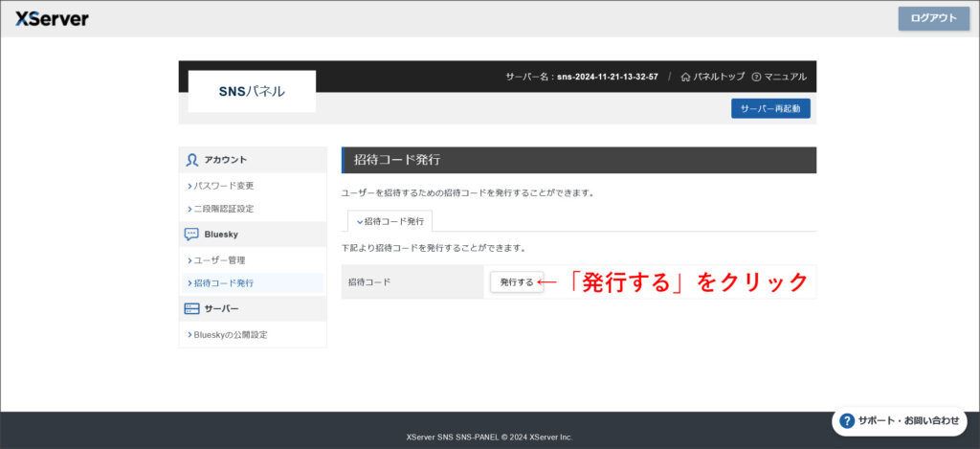Click the chevron before パスワード変更
The image size is (980, 449).
[189, 187]
